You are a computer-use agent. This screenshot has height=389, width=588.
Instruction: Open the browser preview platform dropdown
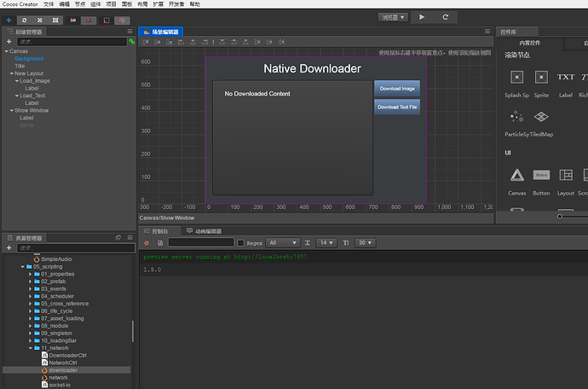coord(393,17)
